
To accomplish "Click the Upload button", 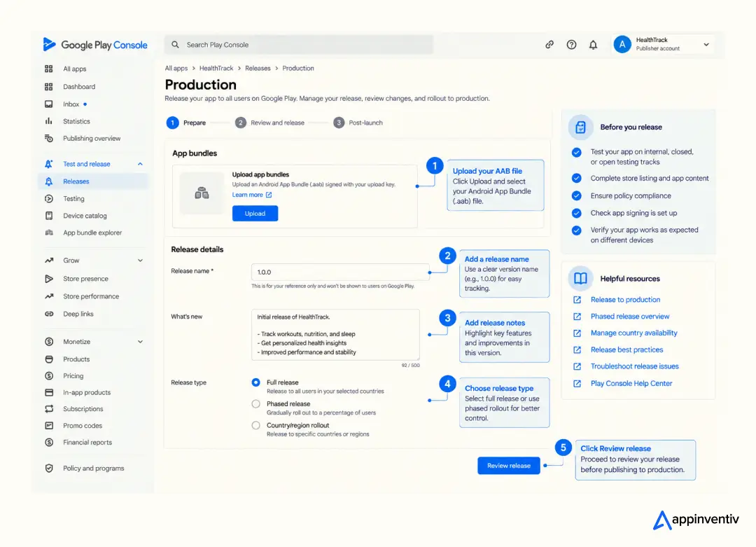I will [x=255, y=213].
